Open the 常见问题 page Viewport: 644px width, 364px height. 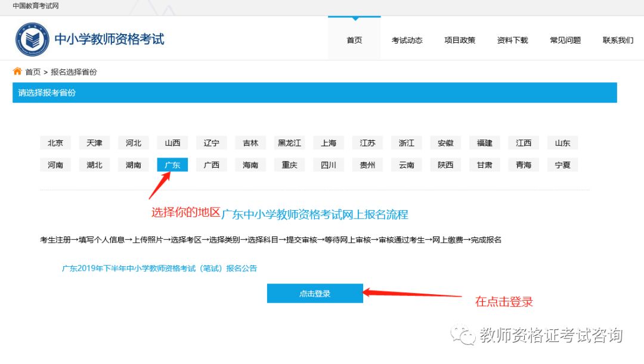tap(565, 39)
